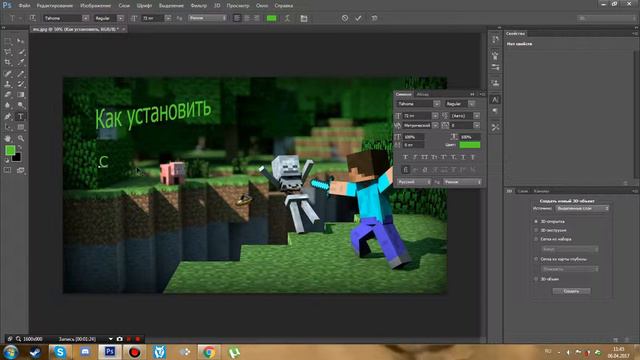
Task: Open Русский language dropdown in Character panel
Action: click(x=414, y=182)
